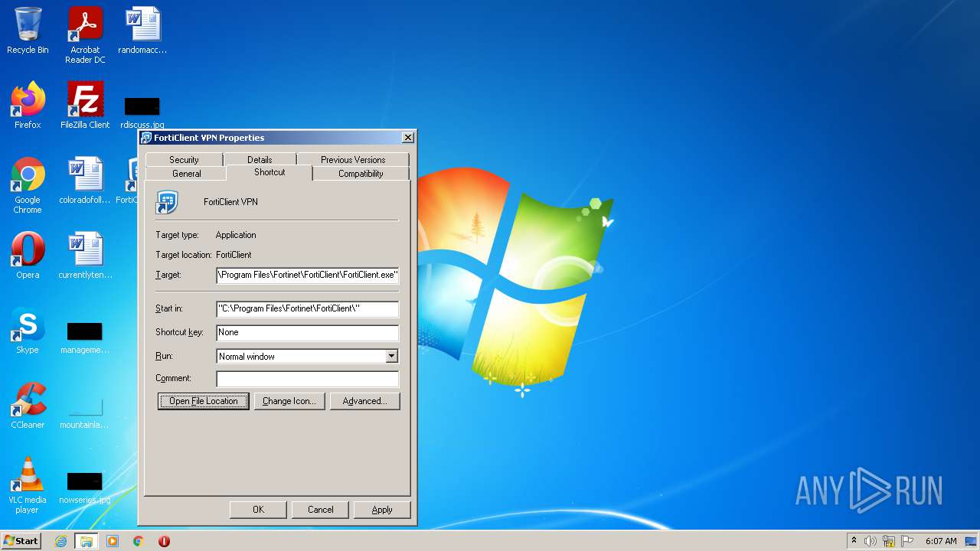The image size is (980, 551).
Task: Switch to the Details tab
Action: (260, 159)
